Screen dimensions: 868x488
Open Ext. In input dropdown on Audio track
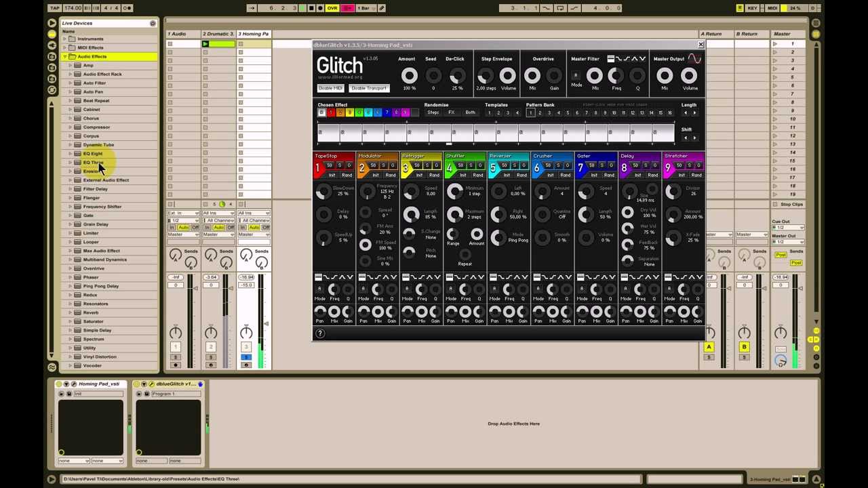click(x=183, y=213)
